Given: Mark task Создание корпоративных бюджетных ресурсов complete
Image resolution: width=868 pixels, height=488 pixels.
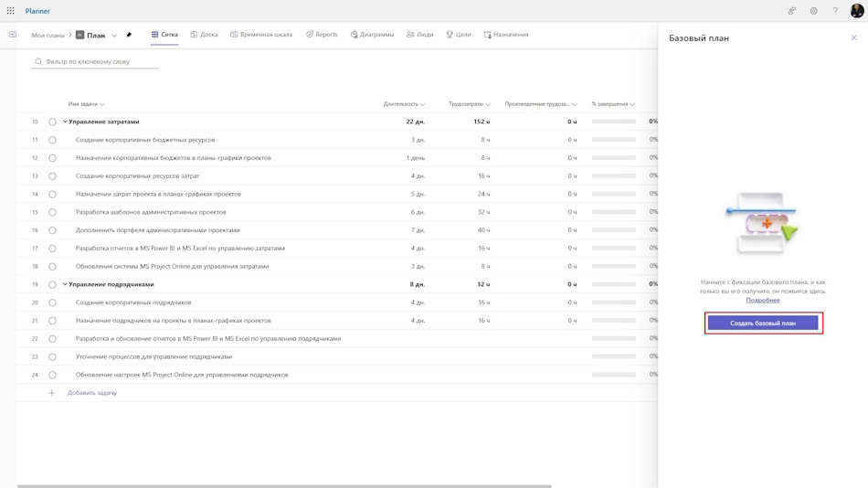Looking at the screenshot, I should point(52,140).
